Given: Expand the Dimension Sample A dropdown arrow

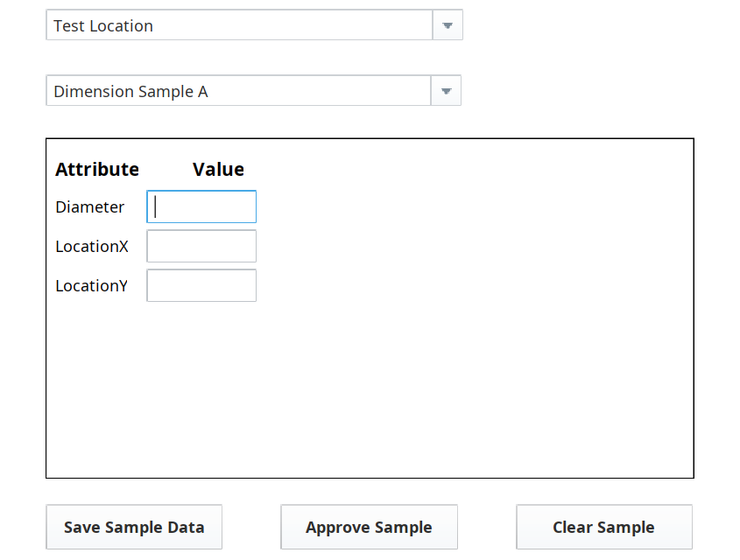Looking at the screenshot, I should tap(446, 91).
